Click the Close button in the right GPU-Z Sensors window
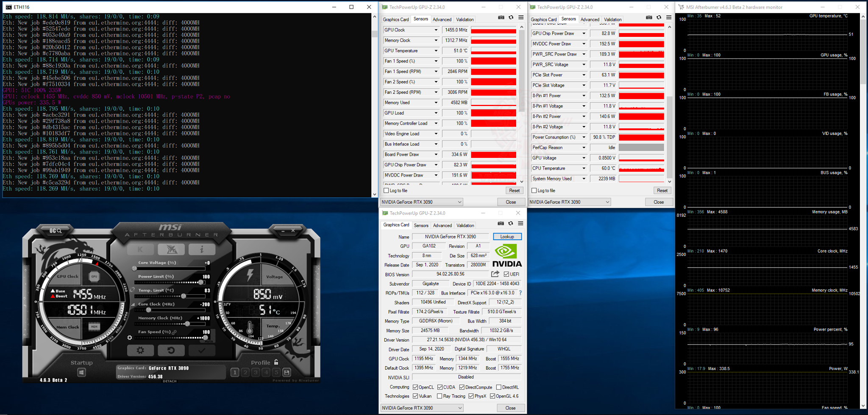The image size is (868, 415). click(x=659, y=202)
